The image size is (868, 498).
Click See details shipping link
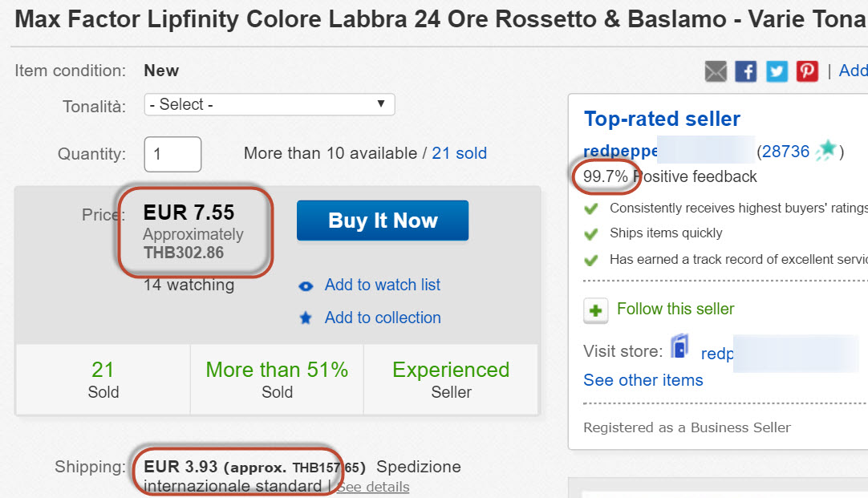[x=373, y=487]
